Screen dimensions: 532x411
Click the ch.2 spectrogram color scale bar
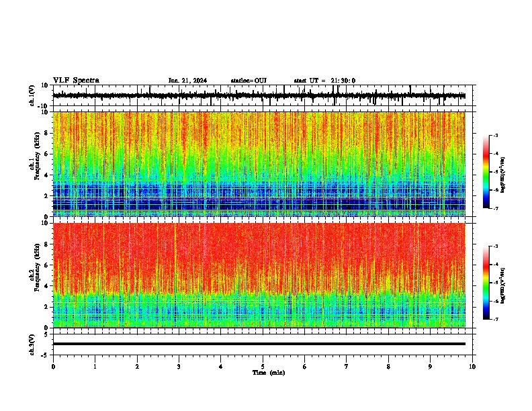point(486,283)
